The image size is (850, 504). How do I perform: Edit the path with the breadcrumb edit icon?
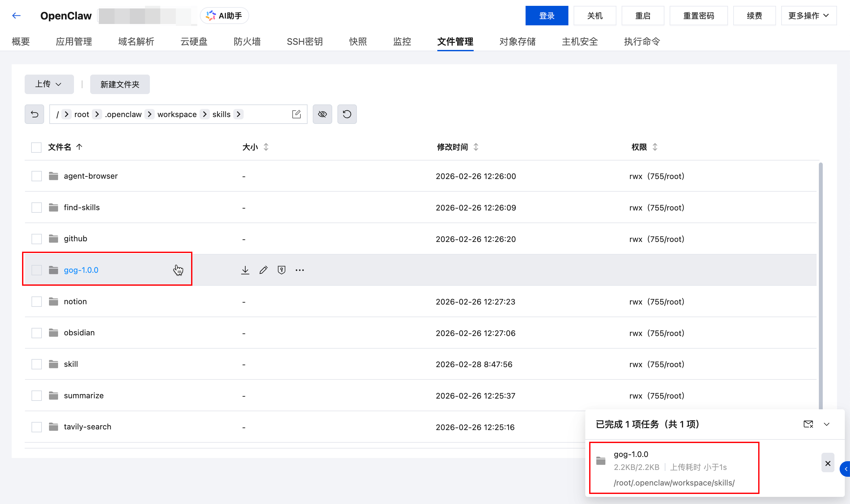[x=297, y=114]
